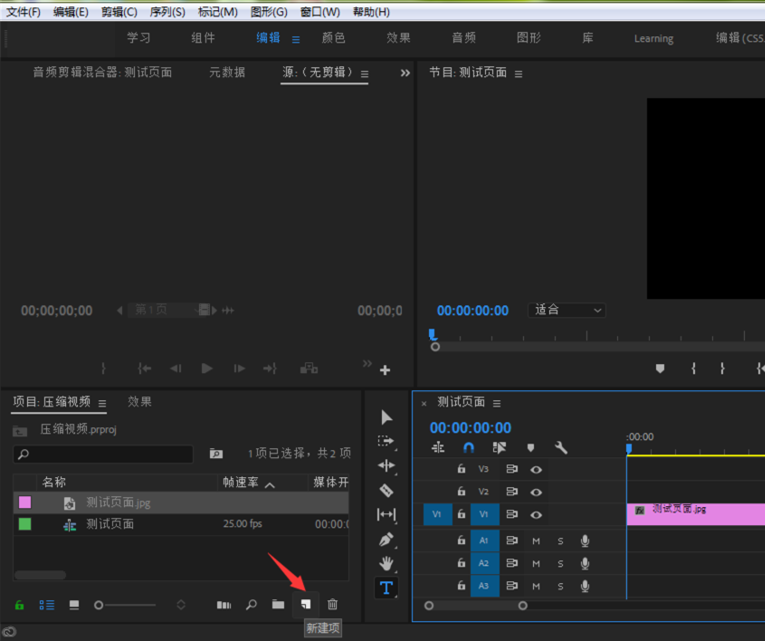The image size is (765, 641).
Task: Adjust the project thumbnail zoom slider
Action: [x=99, y=605]
